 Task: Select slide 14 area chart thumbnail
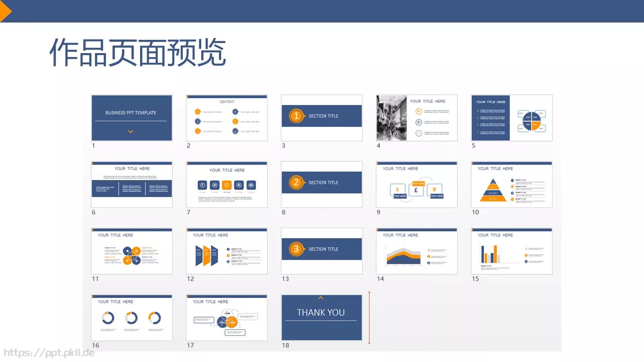[x=417, y=251]
